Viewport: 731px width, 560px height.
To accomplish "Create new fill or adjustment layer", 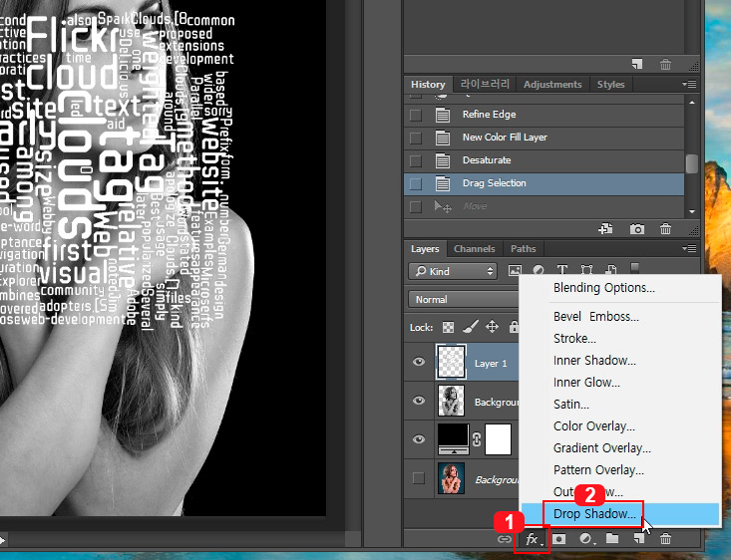I will pyautogui.click(x=586, y=539).
